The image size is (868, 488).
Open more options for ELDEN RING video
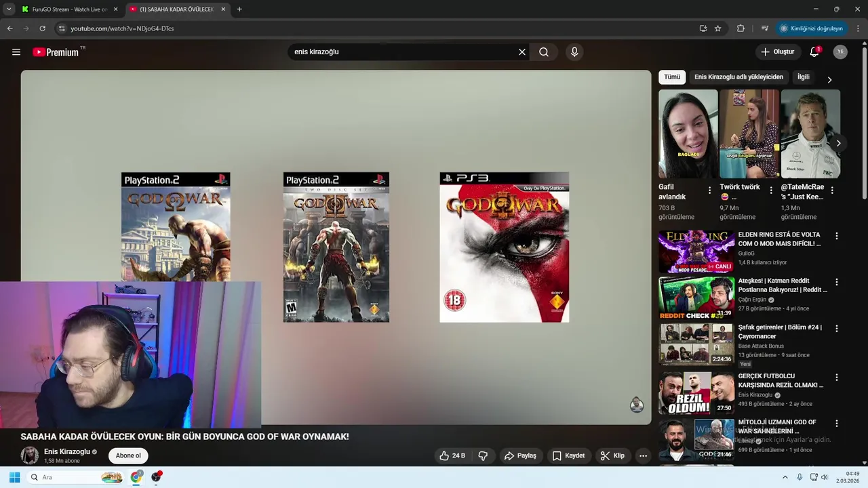point(837,236)
